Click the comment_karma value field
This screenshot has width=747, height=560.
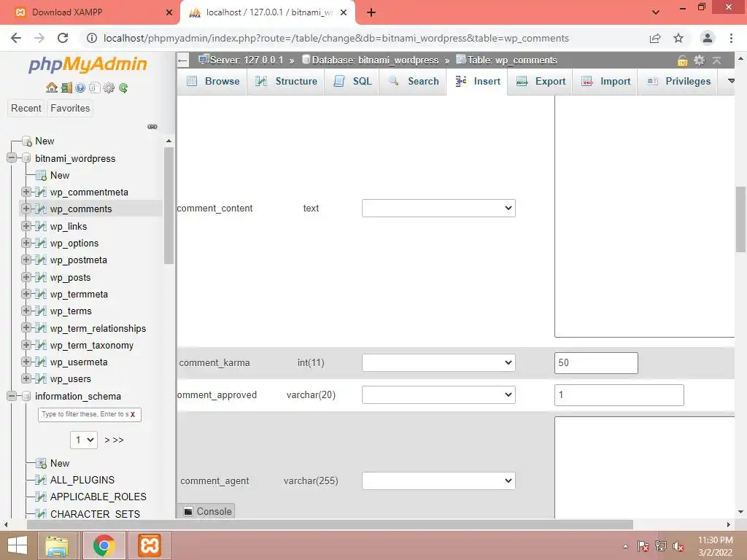[596, 363]
